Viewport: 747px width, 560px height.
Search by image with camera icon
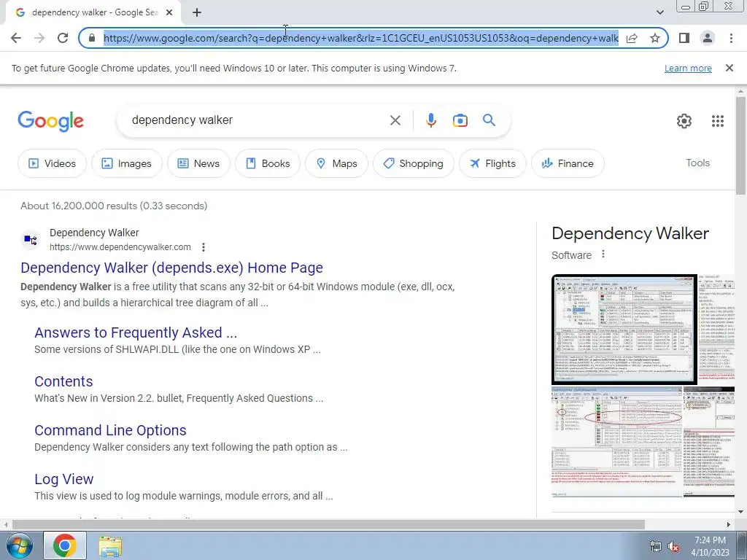pos(460,120)
